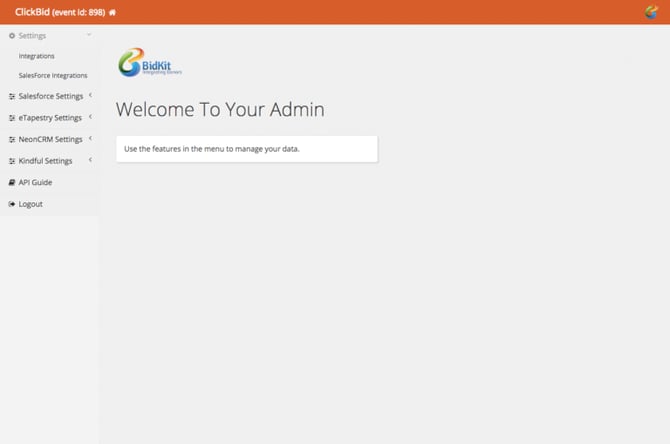Expand the Salesforce Settings chevron

point(90,95)
